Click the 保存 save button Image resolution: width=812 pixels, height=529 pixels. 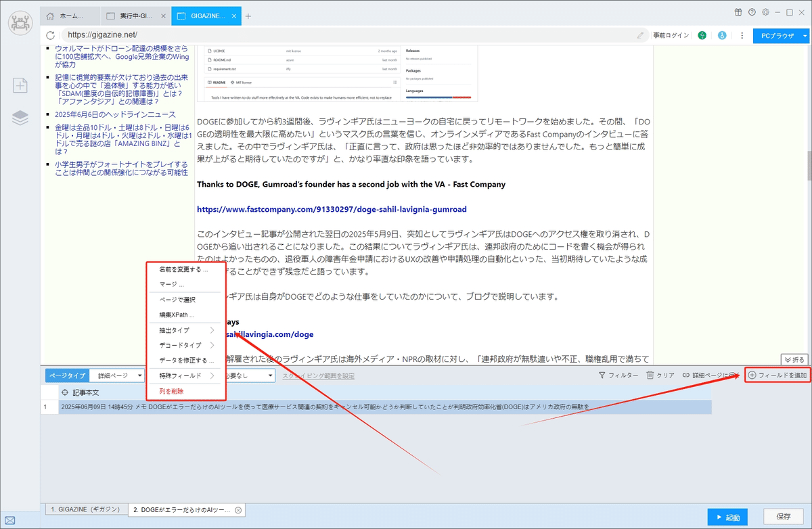784,517
